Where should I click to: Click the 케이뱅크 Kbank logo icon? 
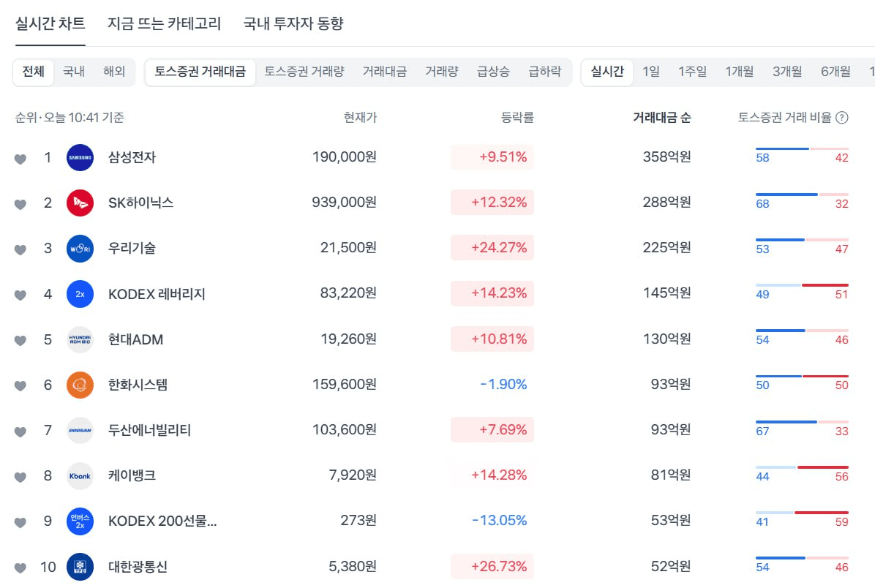point(80,475)
